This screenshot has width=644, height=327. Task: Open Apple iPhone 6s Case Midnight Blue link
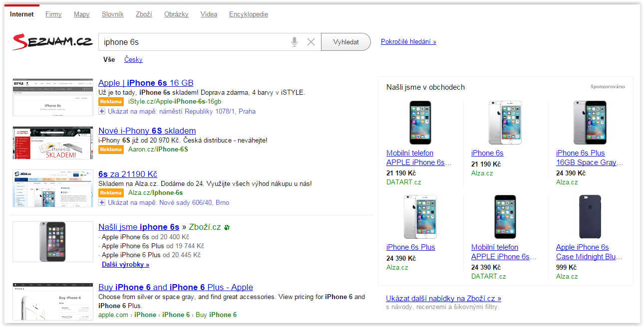[589, 252]
